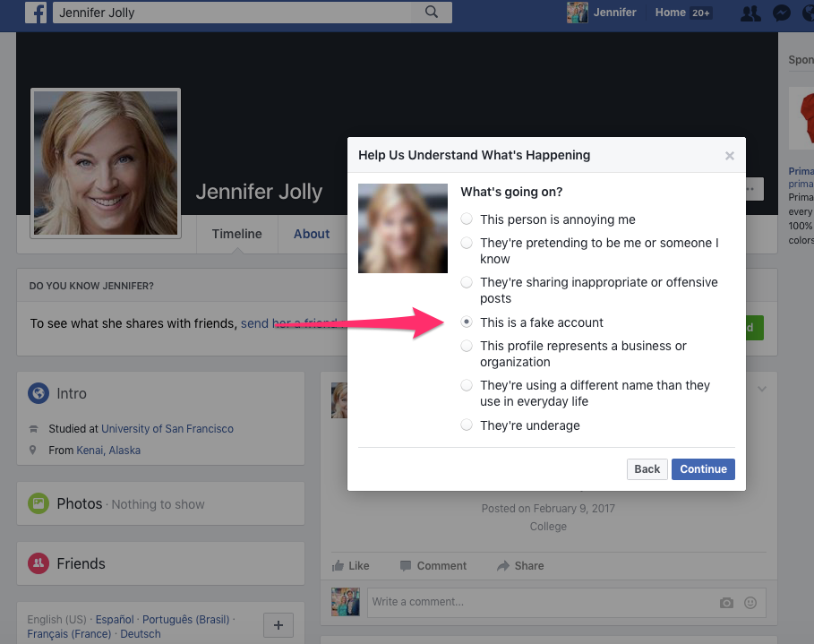Select 'This is a fake account' radio

467,322
